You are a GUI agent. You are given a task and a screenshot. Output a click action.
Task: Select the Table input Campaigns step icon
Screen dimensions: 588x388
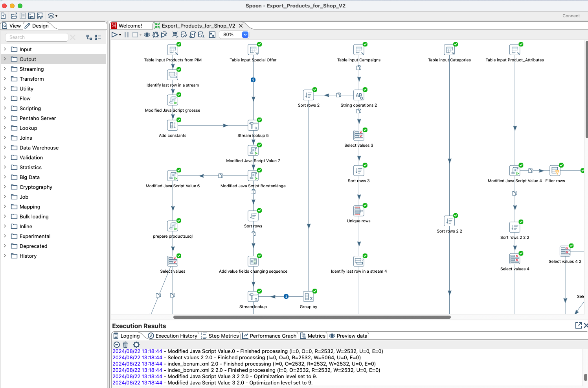(x=359, y=50)
